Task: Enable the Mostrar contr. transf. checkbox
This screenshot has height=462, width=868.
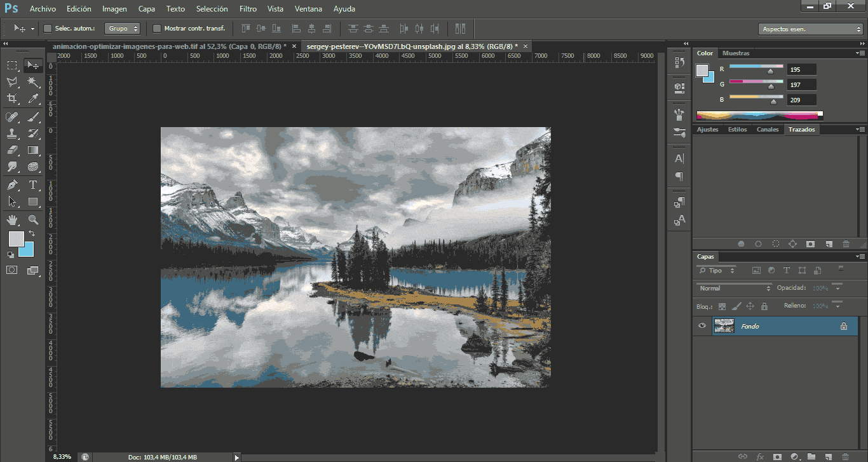Action: pos(156,29)
